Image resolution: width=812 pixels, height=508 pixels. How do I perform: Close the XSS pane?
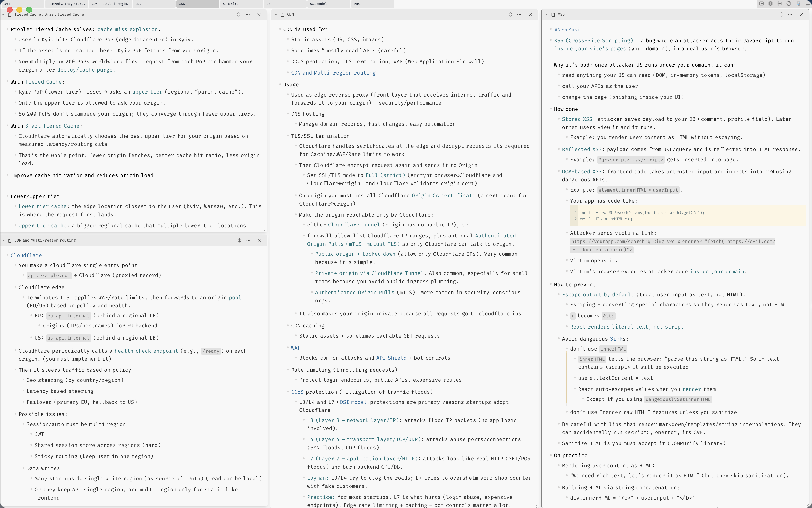pos(801,14)
